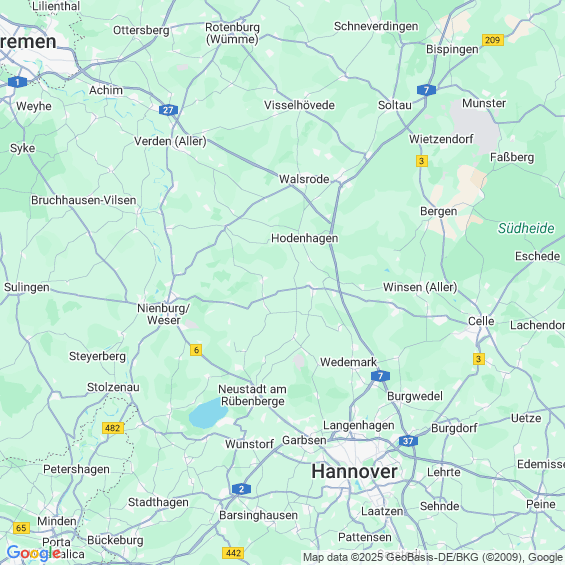
Task: Click the yellow 482 road shield
Action: (x=113, y=428)
